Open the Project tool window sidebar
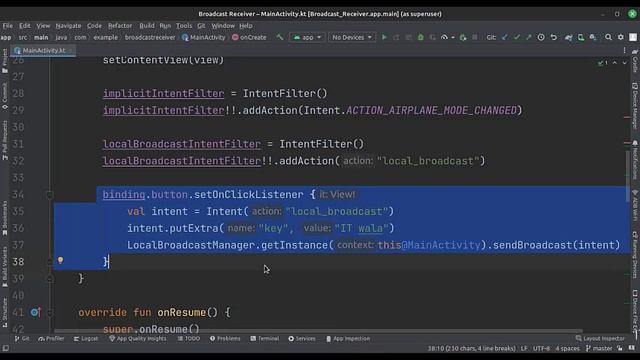640x360 pixels. click(x=4, y=61)
